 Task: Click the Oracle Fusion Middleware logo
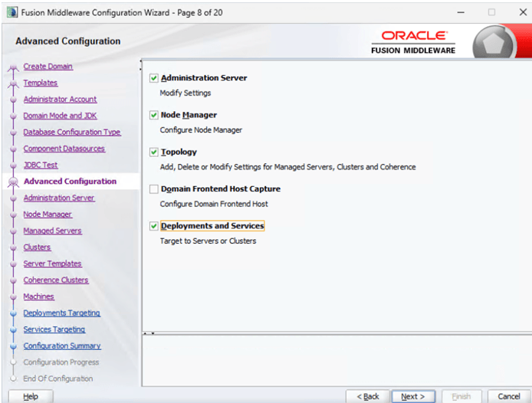pyautogui.click(x=413, y=42)
